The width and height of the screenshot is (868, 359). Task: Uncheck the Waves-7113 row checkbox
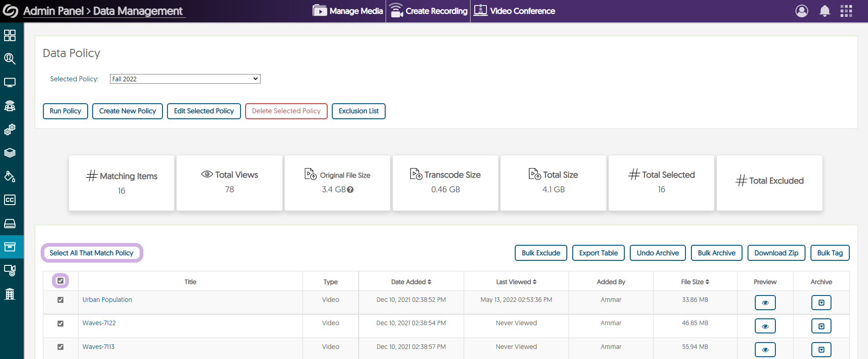point(60,347)
